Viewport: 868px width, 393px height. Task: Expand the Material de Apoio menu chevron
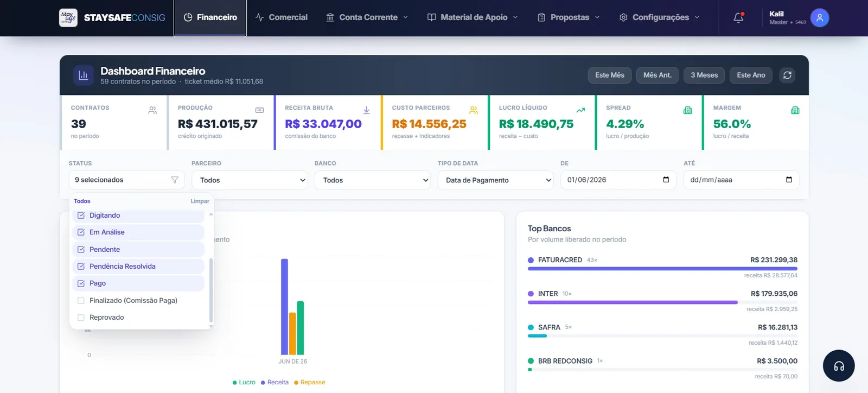515,17
